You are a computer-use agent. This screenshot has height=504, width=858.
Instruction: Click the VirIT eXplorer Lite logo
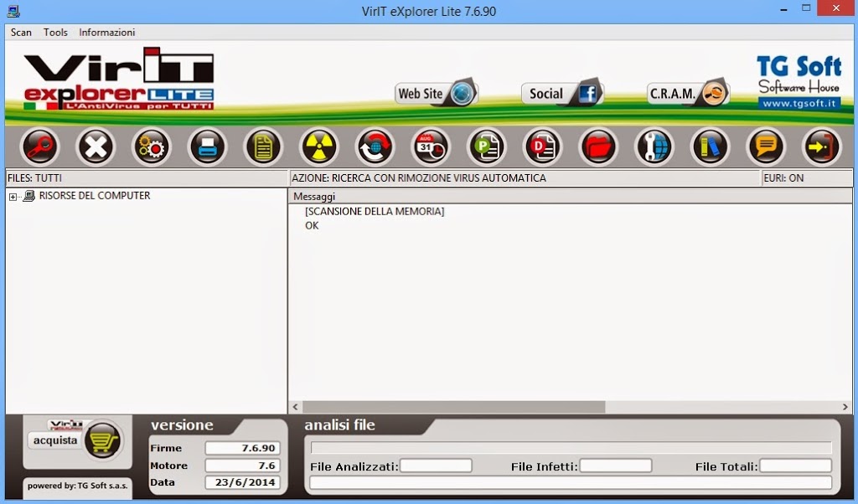118,79
